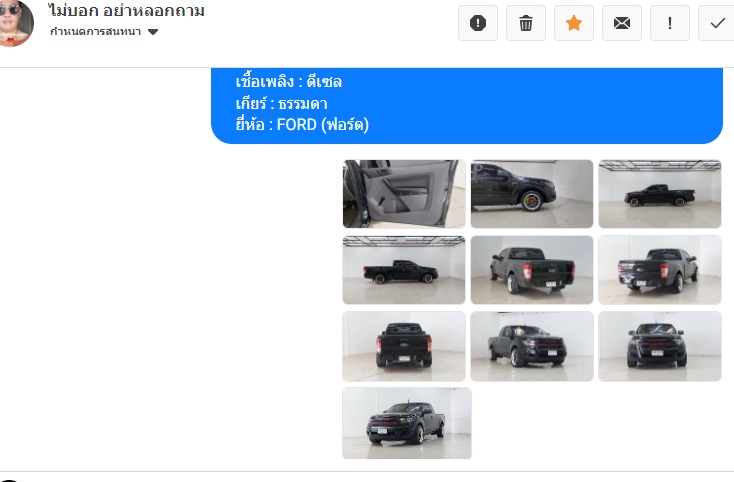Open the truck photo facing right in second row
The width and height of the screenshot is (734, 482).
tap(404, 270)
